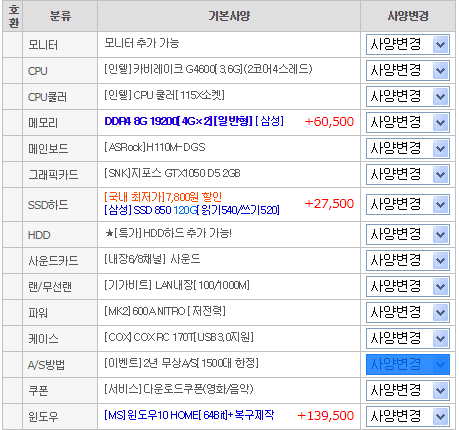Open the 윈도우 row 사양변경 dropdown
Screen dimensions: 459x430
(408, 416)
